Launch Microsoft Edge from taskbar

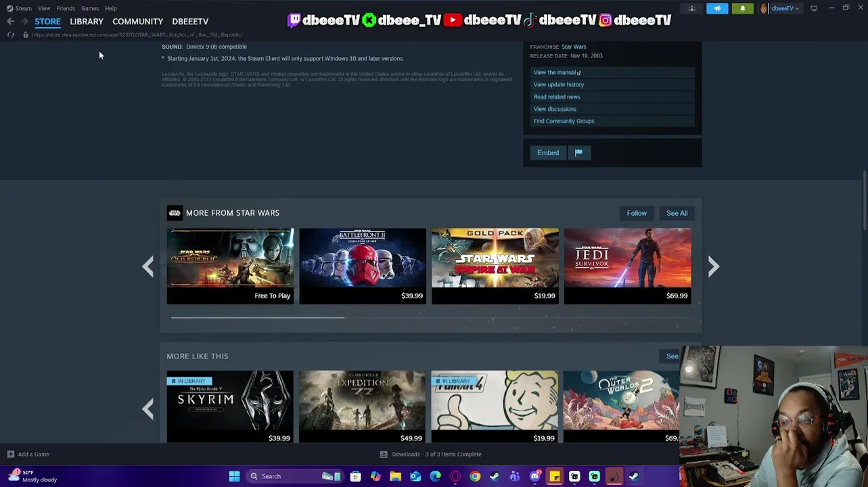click(x=435, y=476)
